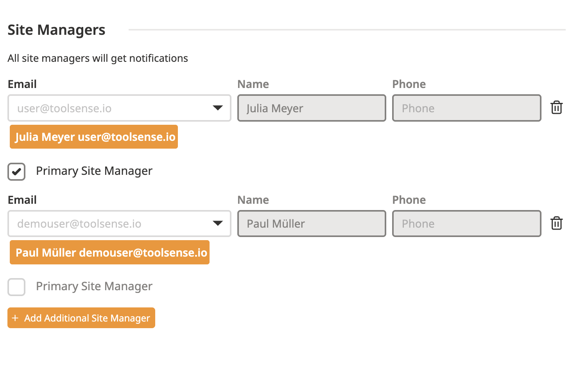Image resolution: width=588 pixels, height=370 pixels.
Task: Click the site managers notifications note text
Action: pyautogui.click(x=98, y=58)
